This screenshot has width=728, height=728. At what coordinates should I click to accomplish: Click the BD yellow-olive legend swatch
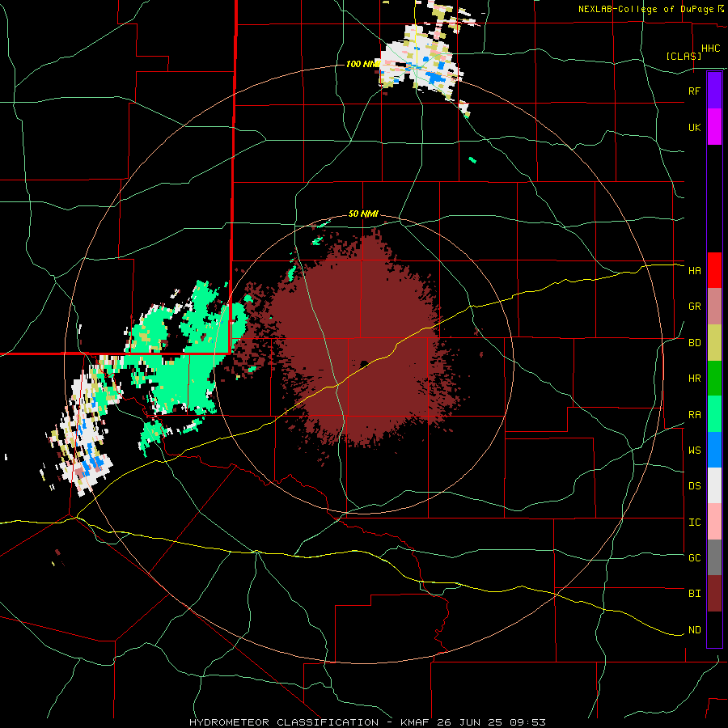[x=714, y=343]
